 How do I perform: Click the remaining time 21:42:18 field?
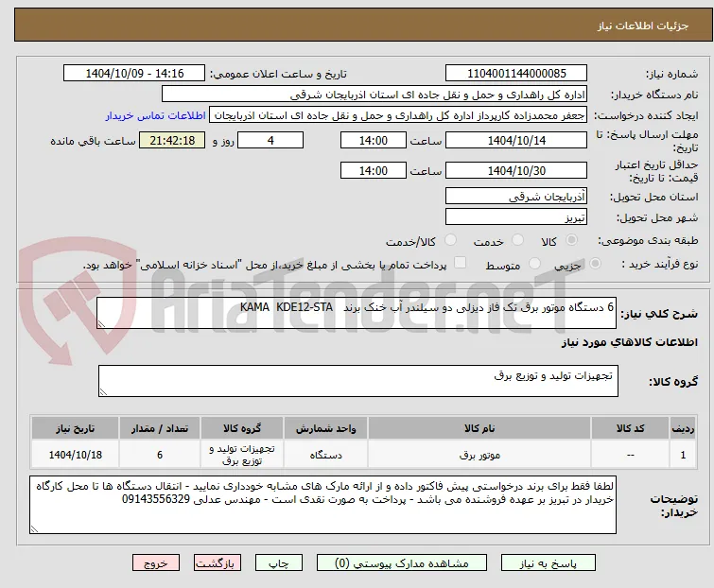(x=172, y=140)
